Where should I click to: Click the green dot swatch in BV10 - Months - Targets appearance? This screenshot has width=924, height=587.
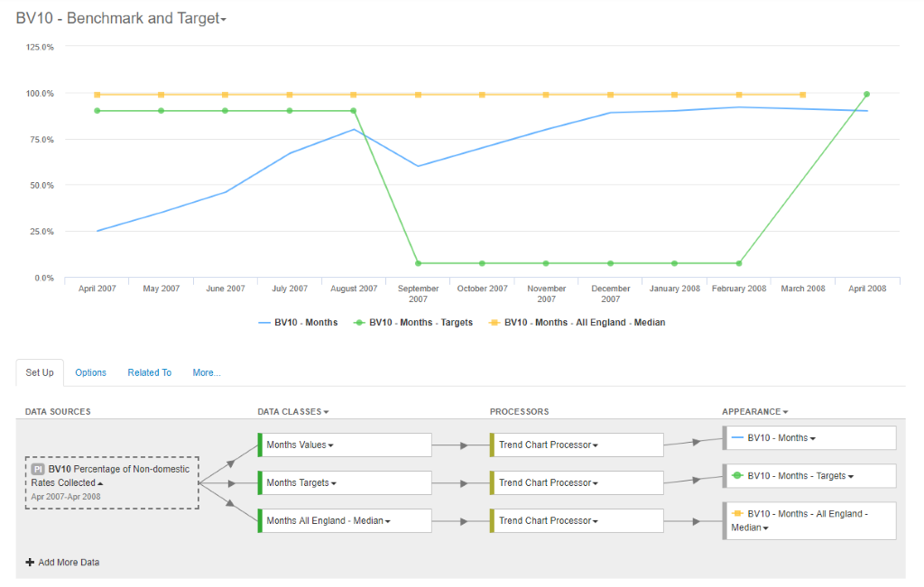pos(737,476)
